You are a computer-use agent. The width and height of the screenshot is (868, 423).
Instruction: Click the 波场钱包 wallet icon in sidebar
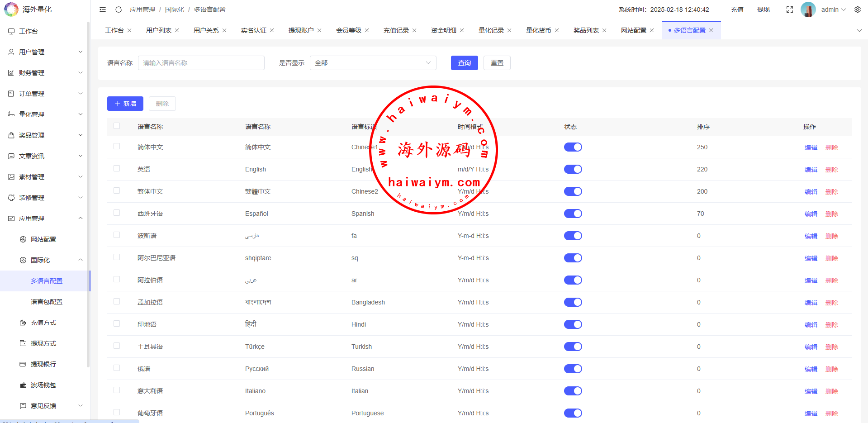click(x=23, y=385)
